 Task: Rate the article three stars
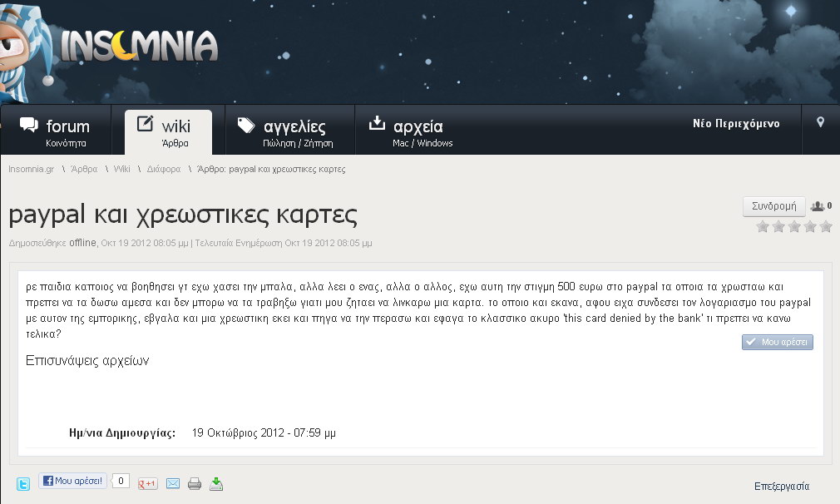tap(794, 226)
